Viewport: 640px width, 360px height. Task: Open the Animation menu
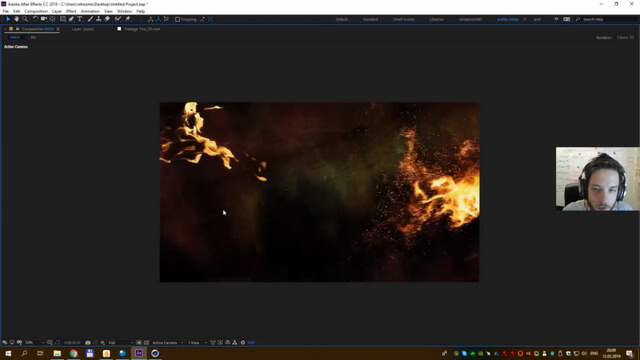(90, 11)
